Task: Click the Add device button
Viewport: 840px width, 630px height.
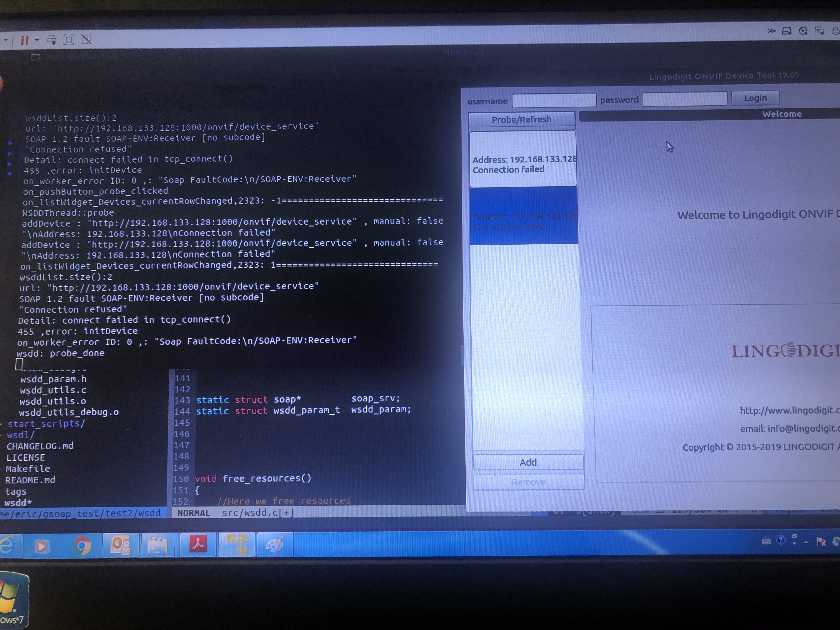Action: point(528,462)
